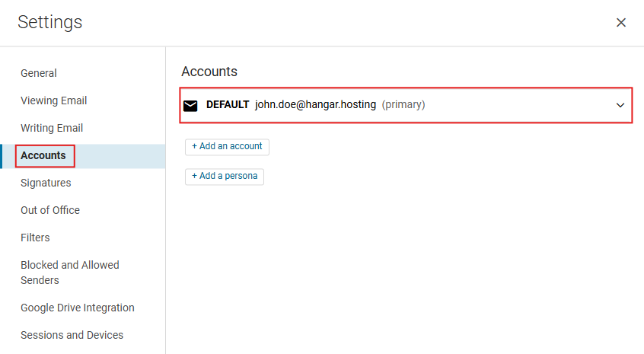Click the (primary) tag on the account
The image size is (644, 354).
click(403, 105)
